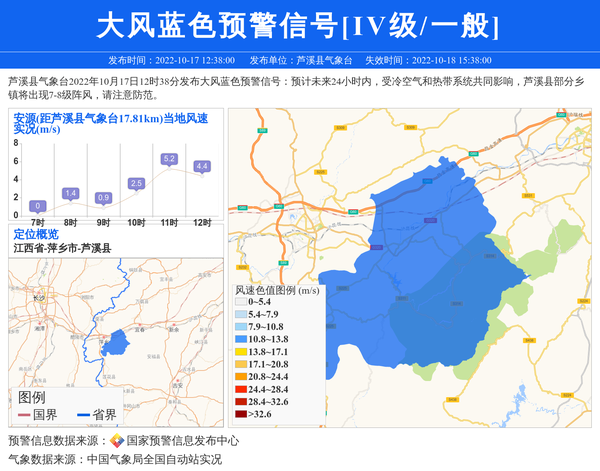
Task: Click the 24.4~28.4 red legend swatch
Action: tap(240, 389)
